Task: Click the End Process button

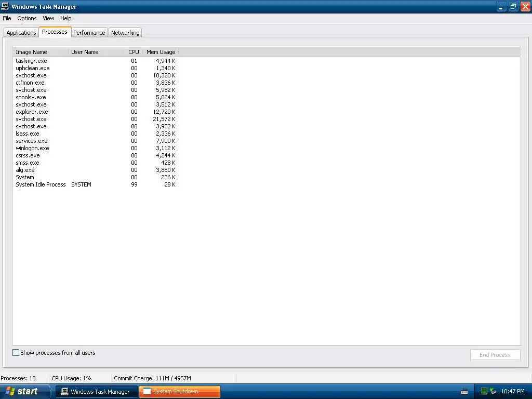Action: click(x=495, y=354)
